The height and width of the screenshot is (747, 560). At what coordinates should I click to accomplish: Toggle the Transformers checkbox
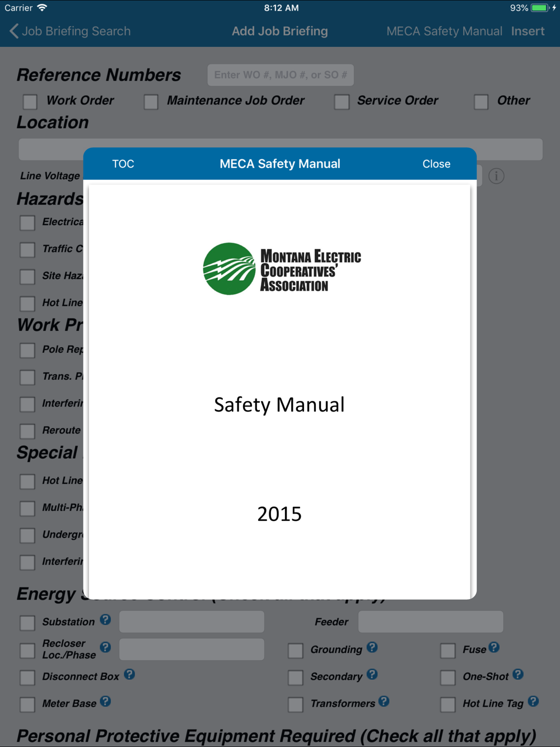(296, 704)
